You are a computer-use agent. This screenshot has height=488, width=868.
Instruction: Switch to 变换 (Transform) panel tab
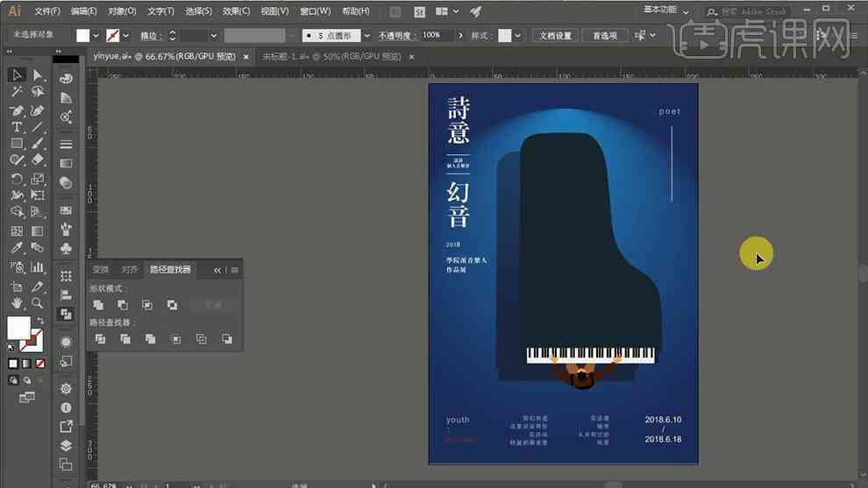coord(101,270)
